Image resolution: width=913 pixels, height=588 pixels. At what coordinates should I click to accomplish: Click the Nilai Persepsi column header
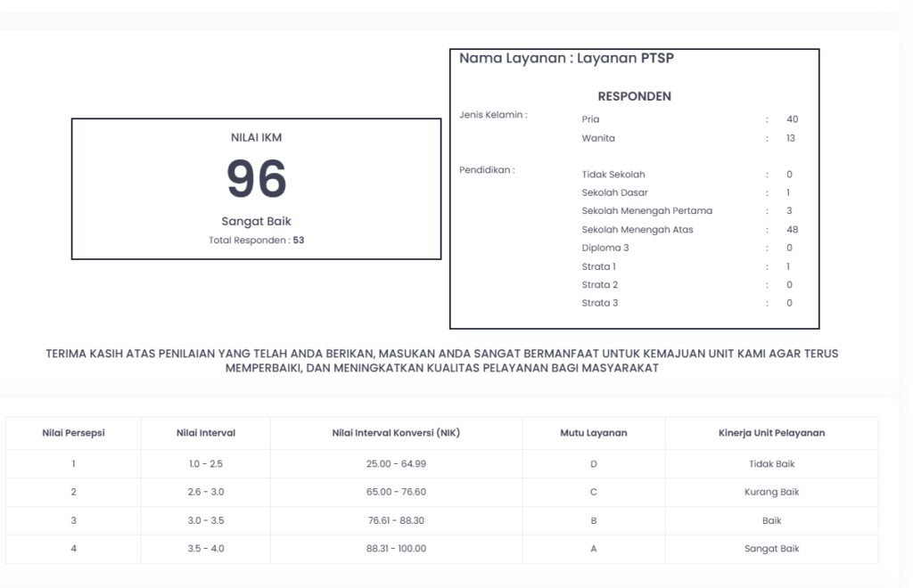tap(73, 433)
